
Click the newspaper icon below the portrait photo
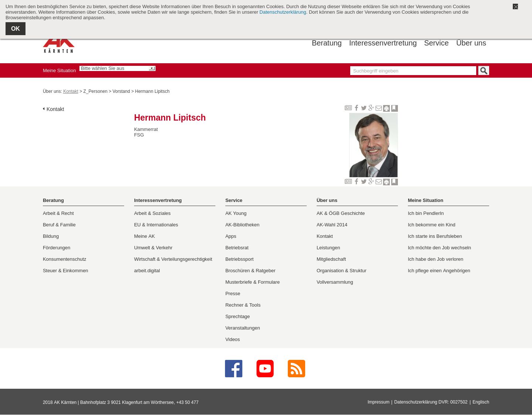pos(348,182)
